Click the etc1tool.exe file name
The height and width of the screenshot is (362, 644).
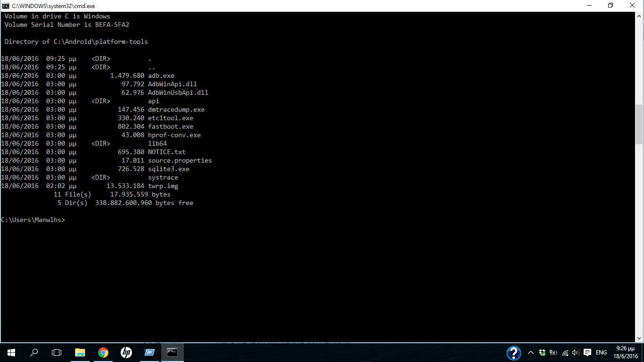[x=171, y=118]
